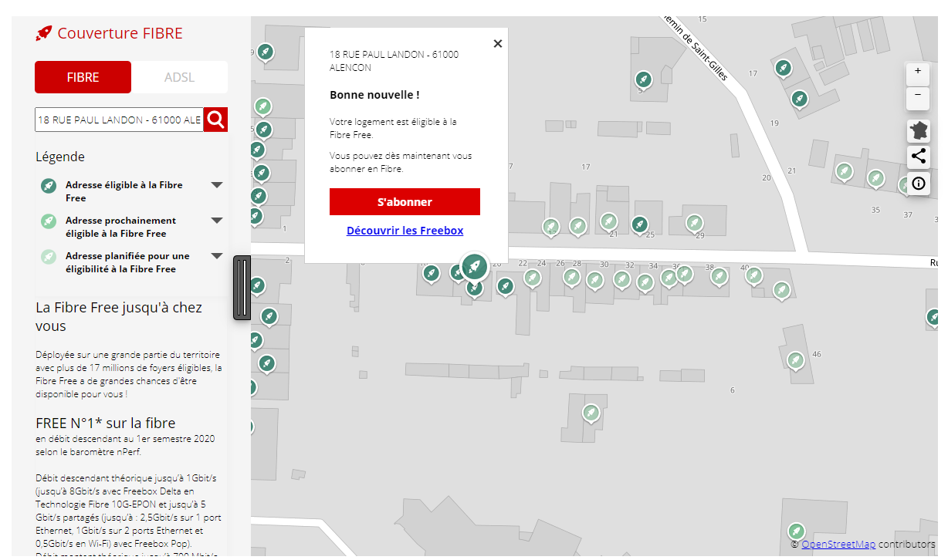Select the dark marker just above number 19
948x560 pixels.
(799, 100)
